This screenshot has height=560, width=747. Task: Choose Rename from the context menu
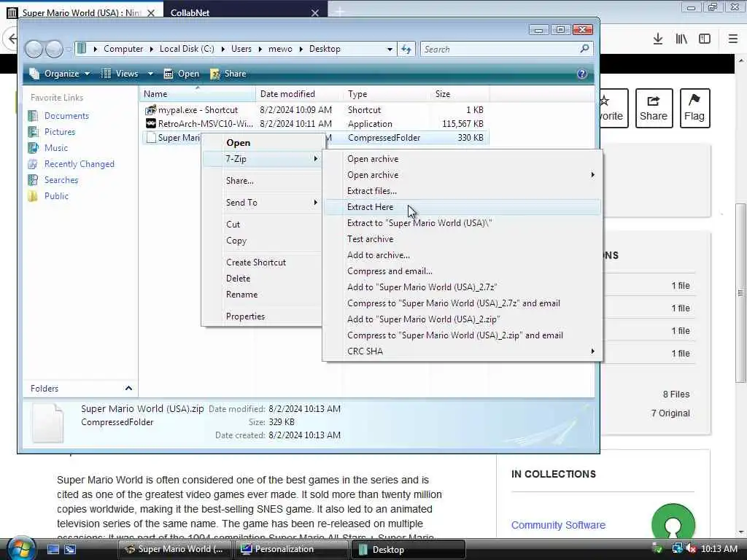click(x=262, y=295)
